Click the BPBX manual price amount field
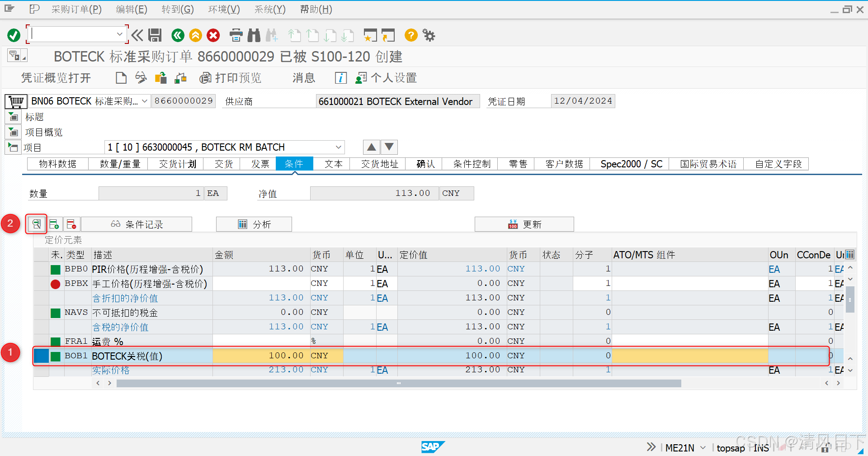 point(261,284)
